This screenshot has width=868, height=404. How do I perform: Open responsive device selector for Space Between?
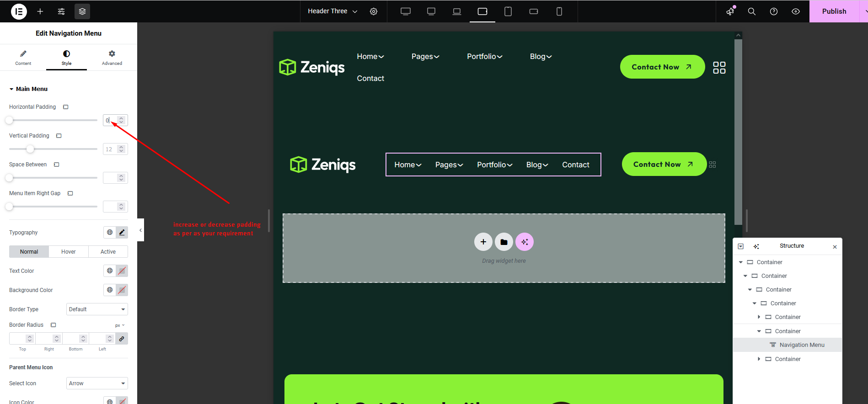[x=57, y=165]
